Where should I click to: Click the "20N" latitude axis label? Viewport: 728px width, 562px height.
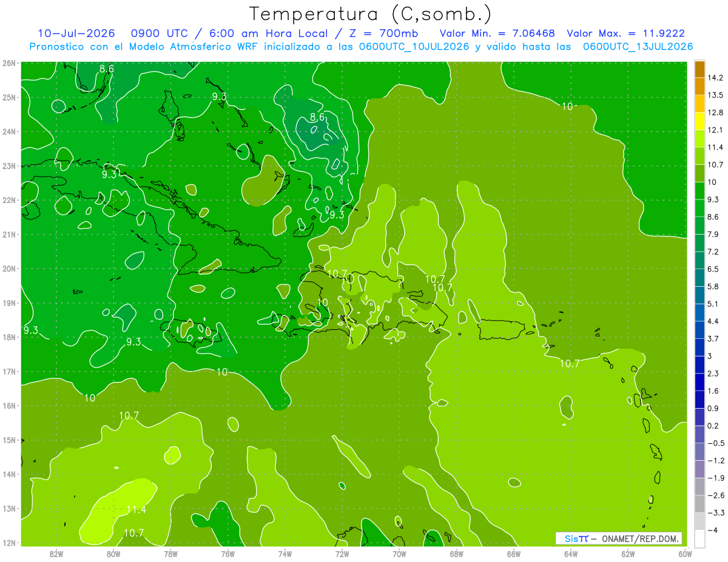click(x=9, y=269)
